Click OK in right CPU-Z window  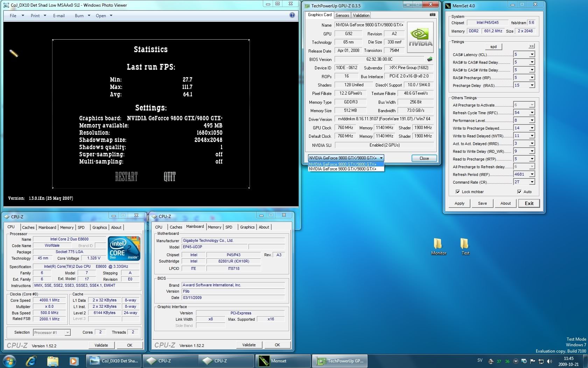277,345
